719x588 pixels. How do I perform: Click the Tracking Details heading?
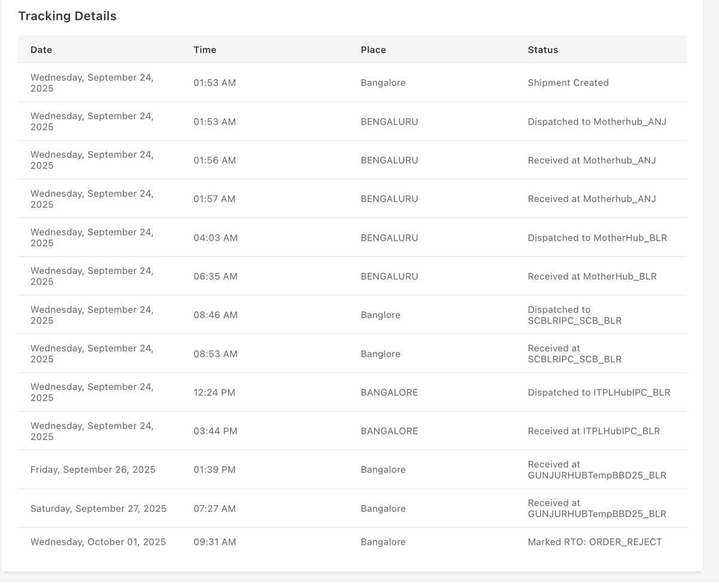(x=67, y=16)
